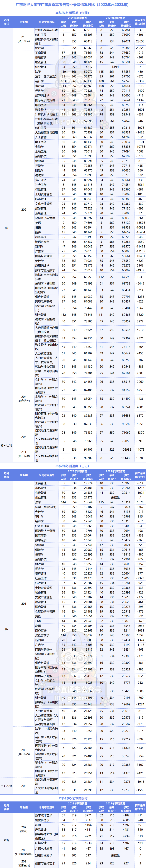Click rank difference value -18576
146x868 pixels.
(x=140, y=223)
